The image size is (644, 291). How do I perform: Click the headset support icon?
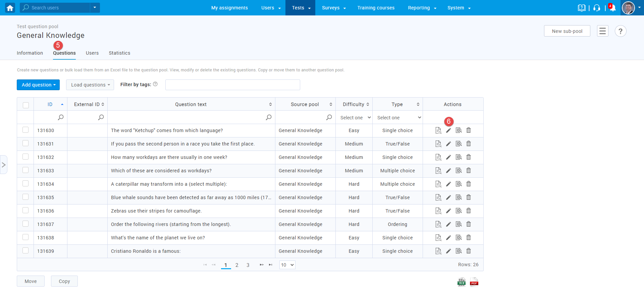597,8
